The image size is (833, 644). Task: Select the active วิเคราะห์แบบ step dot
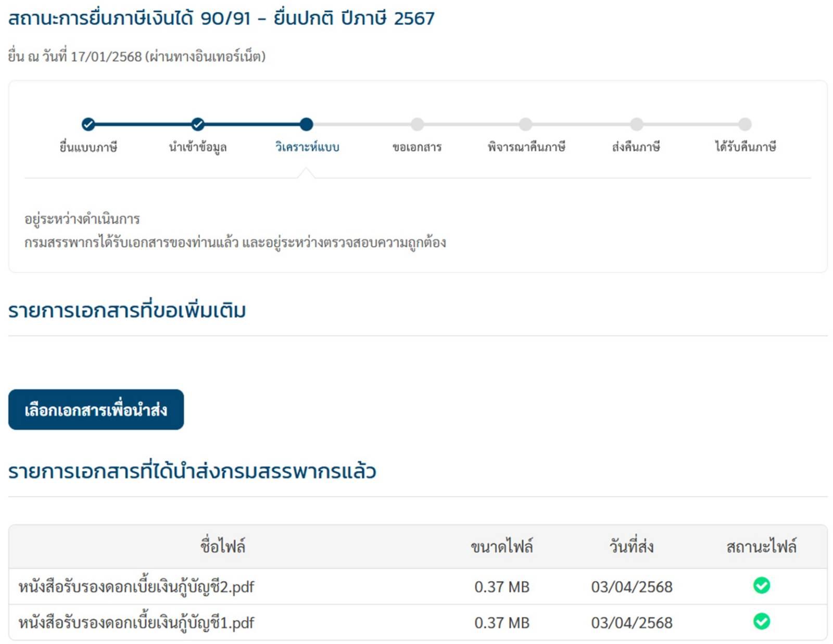[x=307, y=124]
